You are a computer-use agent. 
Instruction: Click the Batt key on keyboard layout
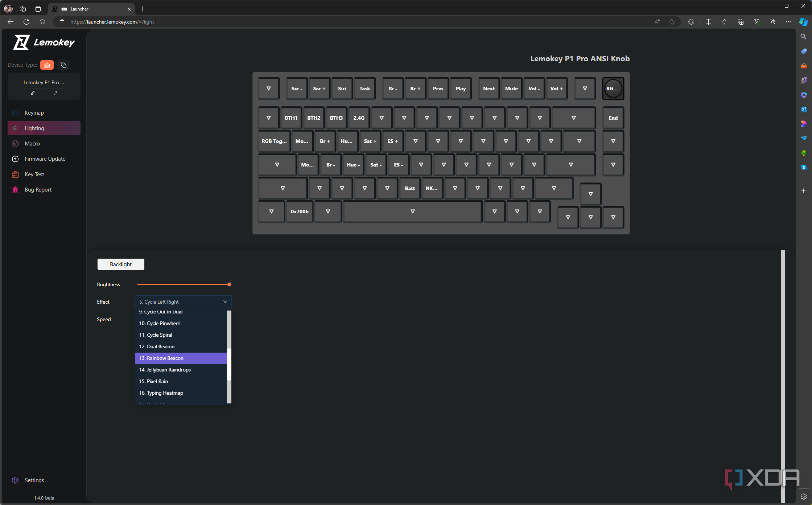point(410,188)
